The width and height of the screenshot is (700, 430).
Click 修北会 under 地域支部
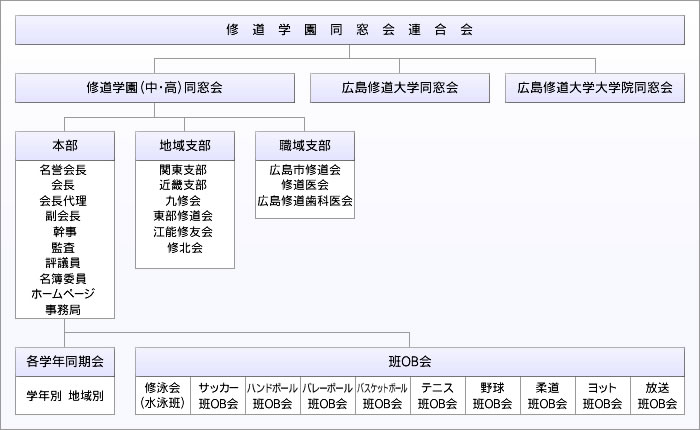(x=185, y=247)
